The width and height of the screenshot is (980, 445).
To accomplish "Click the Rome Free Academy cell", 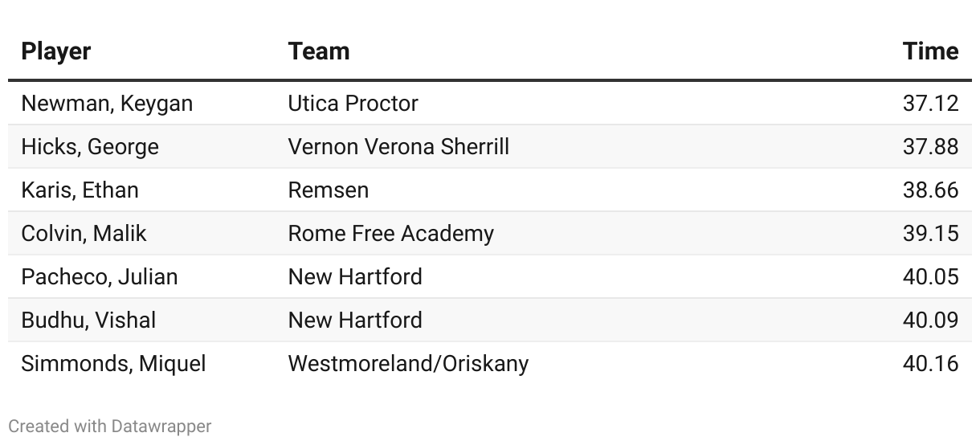I will click(390, 234).
